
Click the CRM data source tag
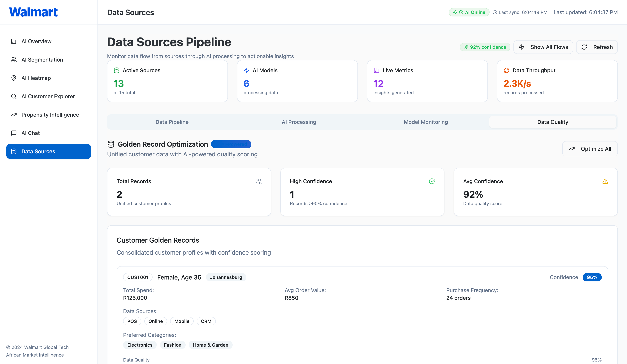[206, 321]
